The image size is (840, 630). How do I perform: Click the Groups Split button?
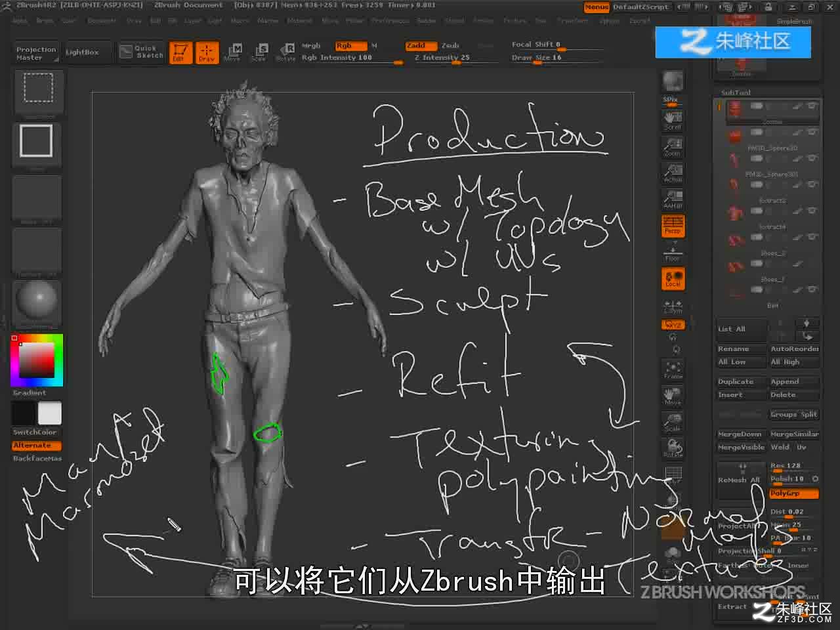coord(794,415)
